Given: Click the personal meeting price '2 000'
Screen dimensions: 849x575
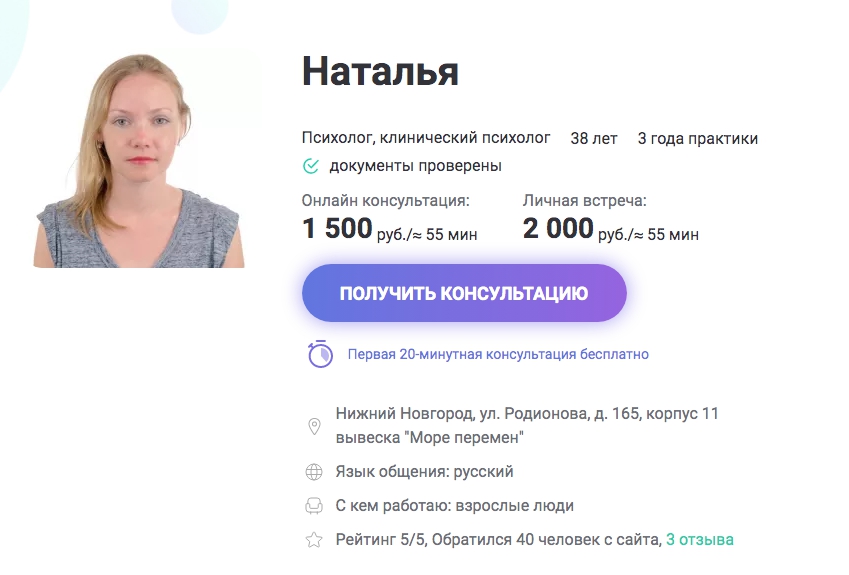Looking at the screenshot, I should (558, 228).
